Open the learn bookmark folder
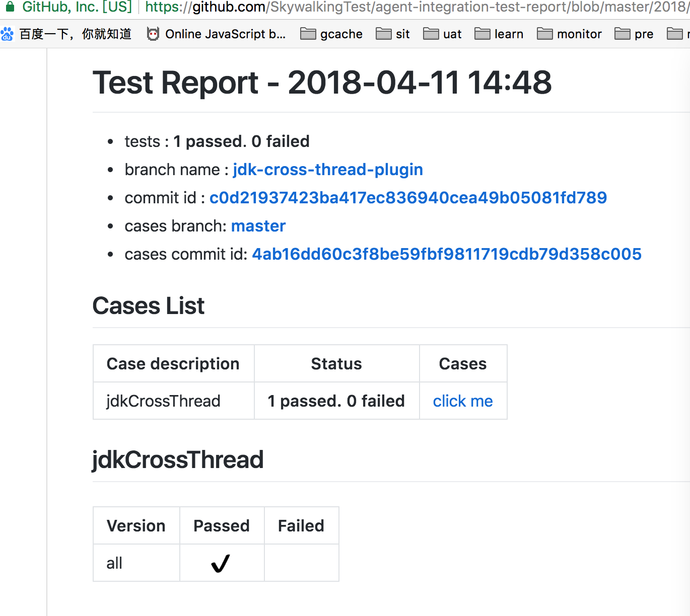 click(x=499, y=34)
